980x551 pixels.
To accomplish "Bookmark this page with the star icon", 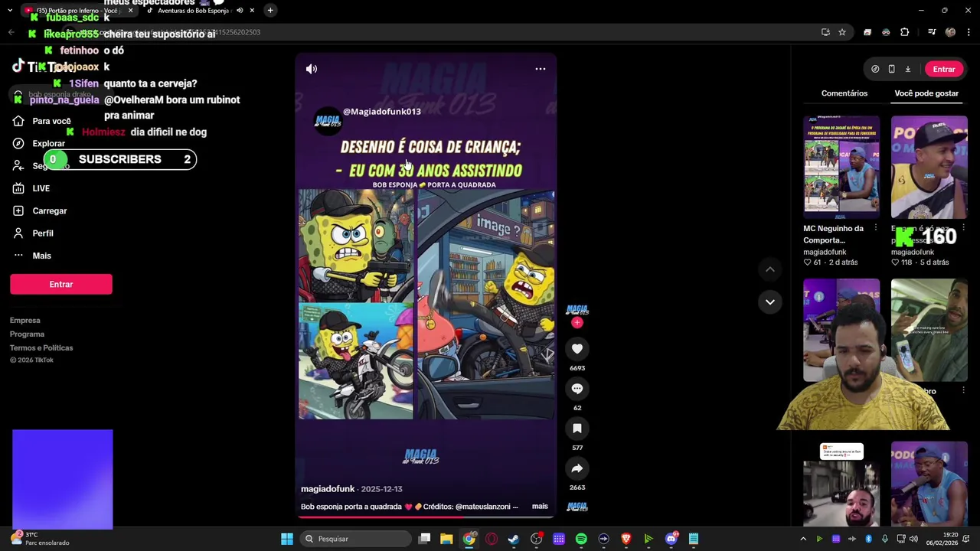I will 842,32.
